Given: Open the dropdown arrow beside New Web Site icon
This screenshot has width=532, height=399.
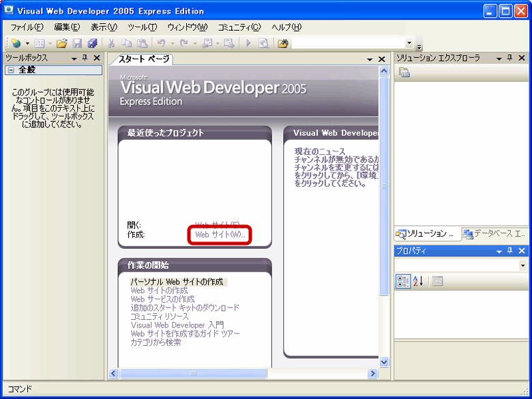Looking at the screenshot, I should pyautogui.click(x=27, y=44).
